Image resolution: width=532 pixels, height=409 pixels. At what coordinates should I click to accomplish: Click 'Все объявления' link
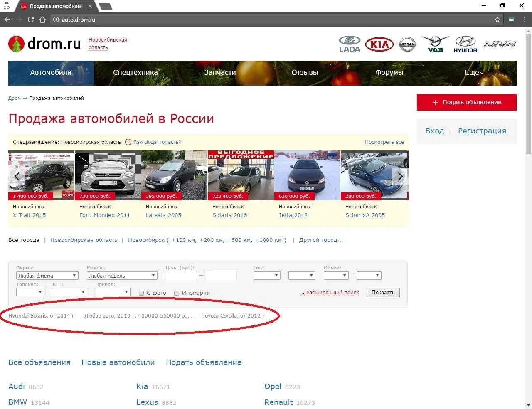39,362
